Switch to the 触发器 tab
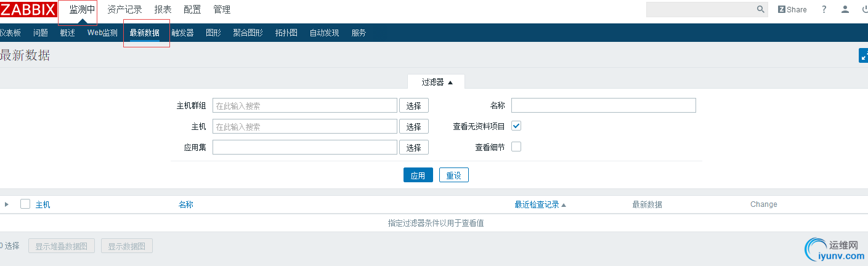Image resolution: width=868 pixels, height=266 pixels. point(182,33)
